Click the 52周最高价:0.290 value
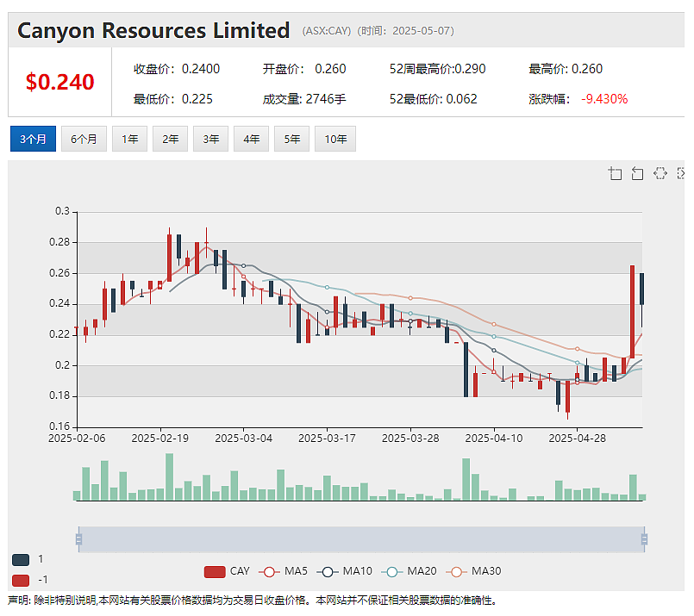Screen dimensions: 694x616 click(x=437, y=69)
